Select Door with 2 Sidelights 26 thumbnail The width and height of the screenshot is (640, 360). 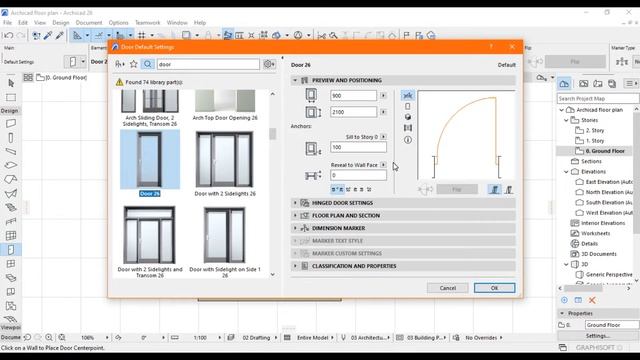224,160
